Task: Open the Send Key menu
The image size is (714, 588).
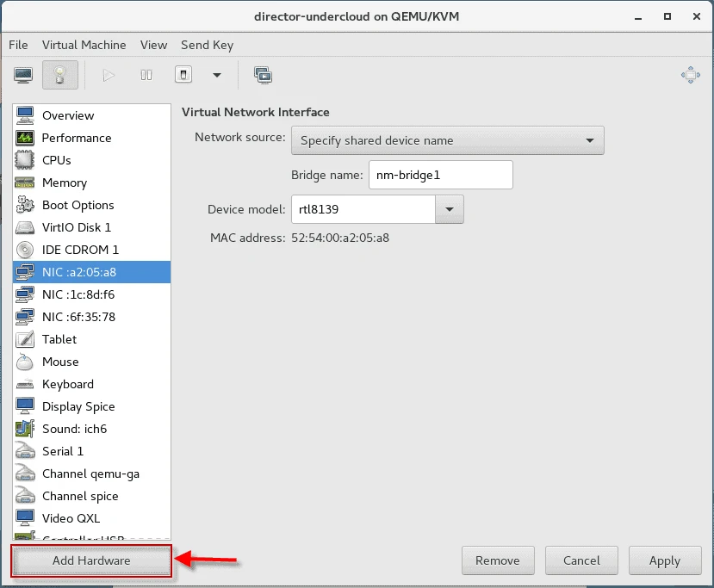Action: [x=207, y=45]
